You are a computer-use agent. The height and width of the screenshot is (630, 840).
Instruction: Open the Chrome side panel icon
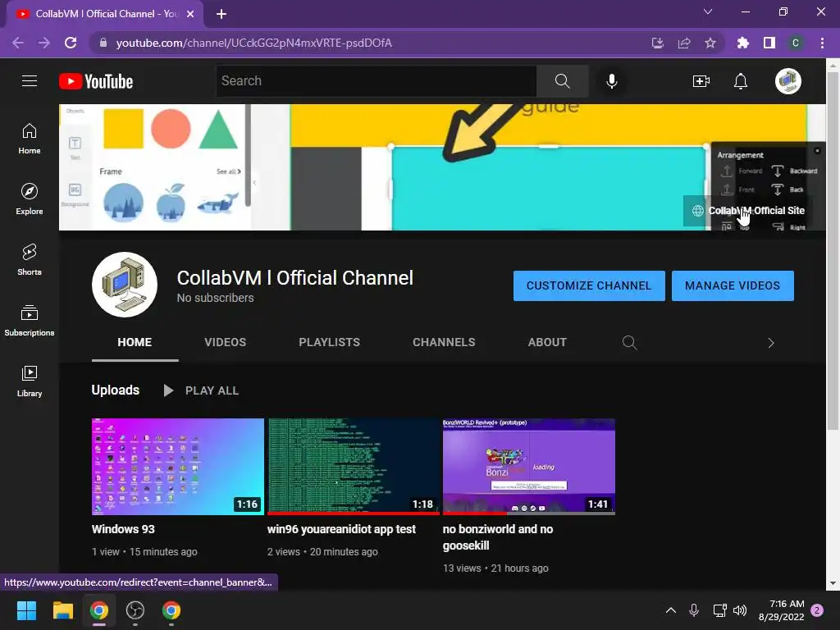click(x=769, y=43)
